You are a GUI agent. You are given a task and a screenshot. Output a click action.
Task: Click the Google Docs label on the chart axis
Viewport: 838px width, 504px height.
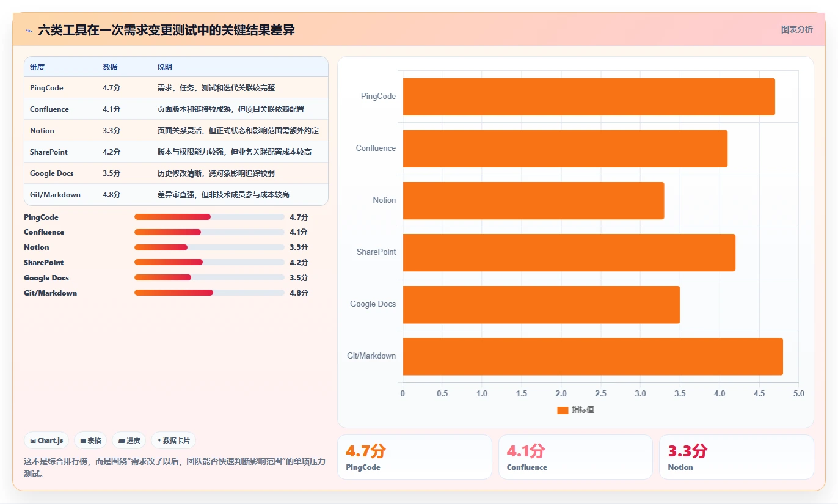tap(373, 304)
